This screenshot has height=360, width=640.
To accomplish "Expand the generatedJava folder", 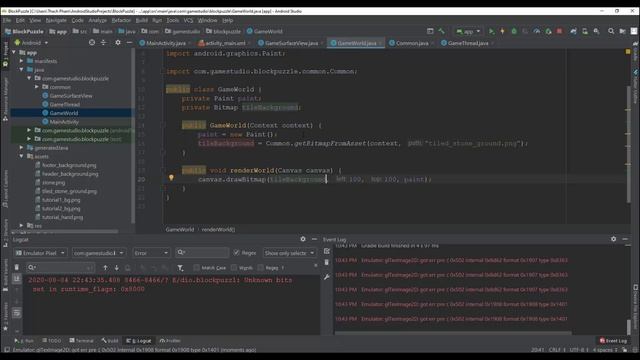I will pyautogui.click(x=22, y=148).
